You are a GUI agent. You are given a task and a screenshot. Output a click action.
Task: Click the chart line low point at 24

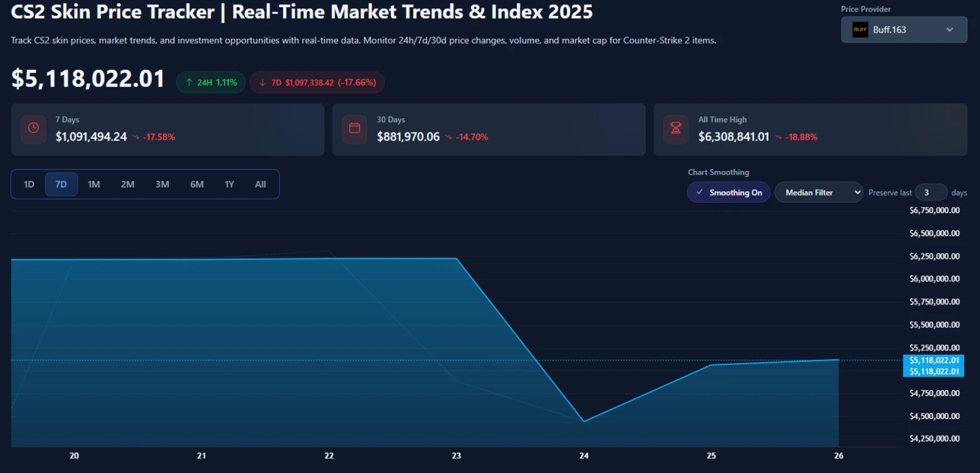[584, 421]
